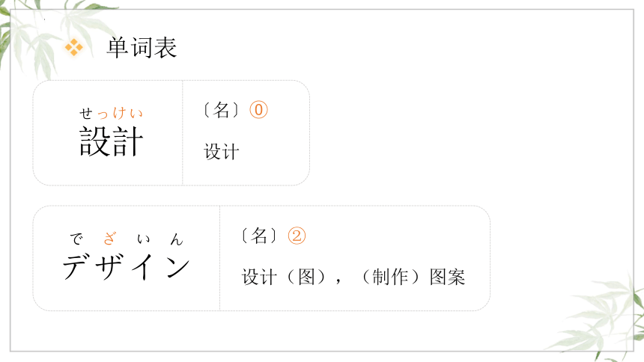The height and width of the screenshot is (362, 644).
Task: Select the 单词表 title text
Action: (x=142, y=48)
